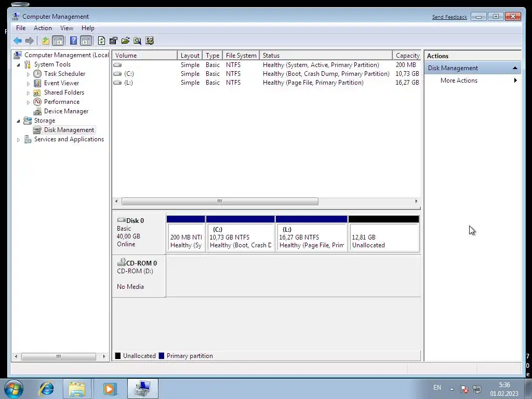The height and width of the screenshot is (399, 532).
Task: Click the open folder toolbar icon
Action: pos(126,41)
